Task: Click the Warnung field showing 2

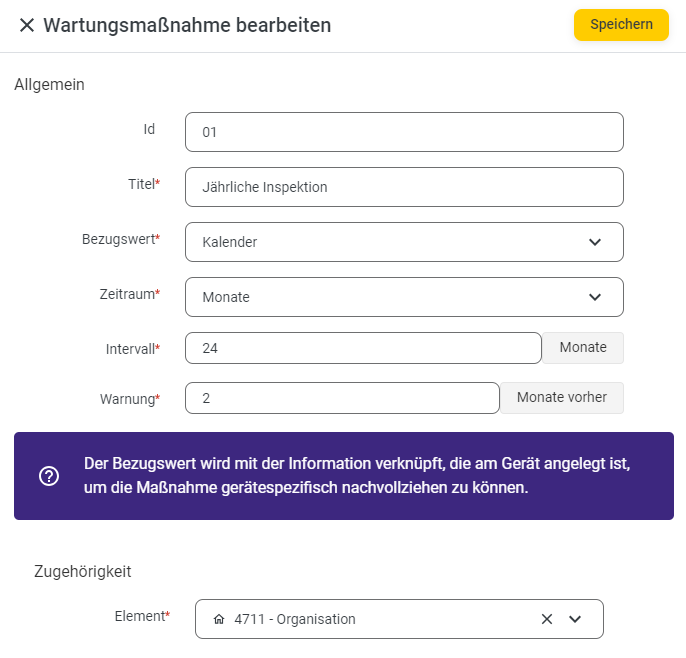Action: coord(342,398)
